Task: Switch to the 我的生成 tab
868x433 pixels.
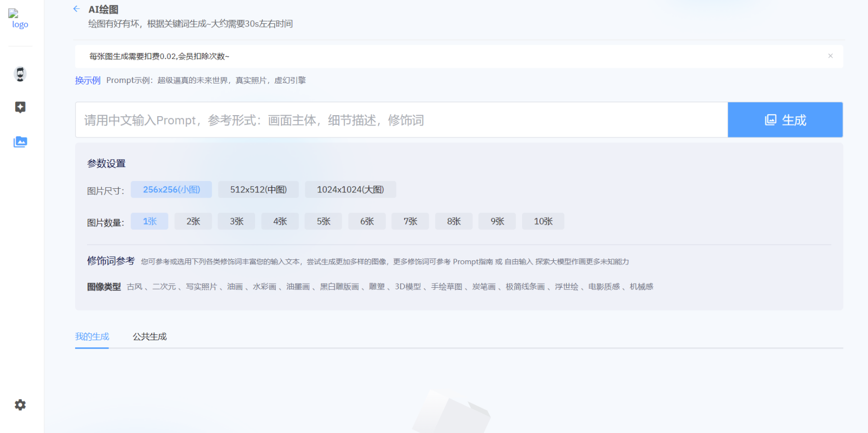Action: pos(92,337)
